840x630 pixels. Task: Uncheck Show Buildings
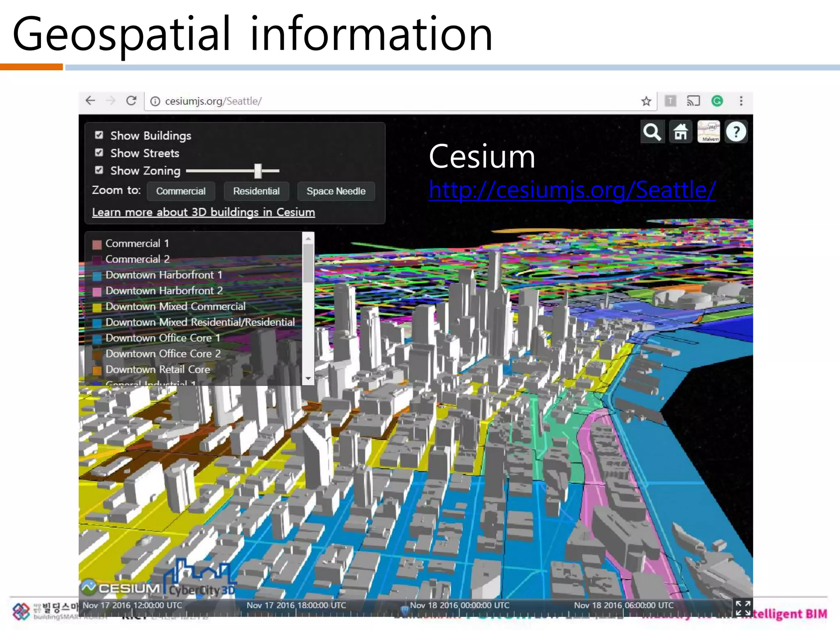tap(99, 135)
